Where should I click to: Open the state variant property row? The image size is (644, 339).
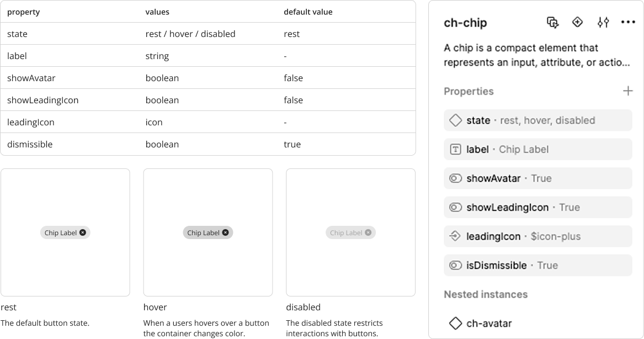[x=537, y=120]
